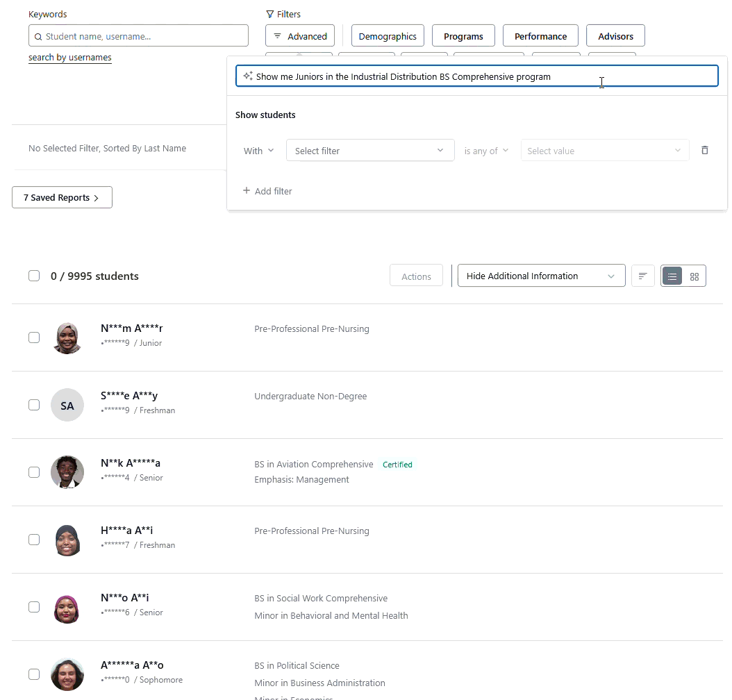Click the trash icon to delete filter row

(704, 150)
